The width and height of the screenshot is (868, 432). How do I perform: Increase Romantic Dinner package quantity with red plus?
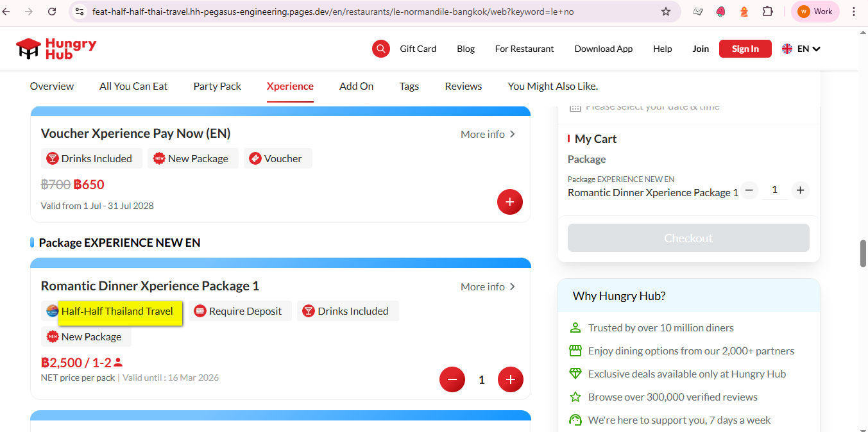tap(511, 379)
